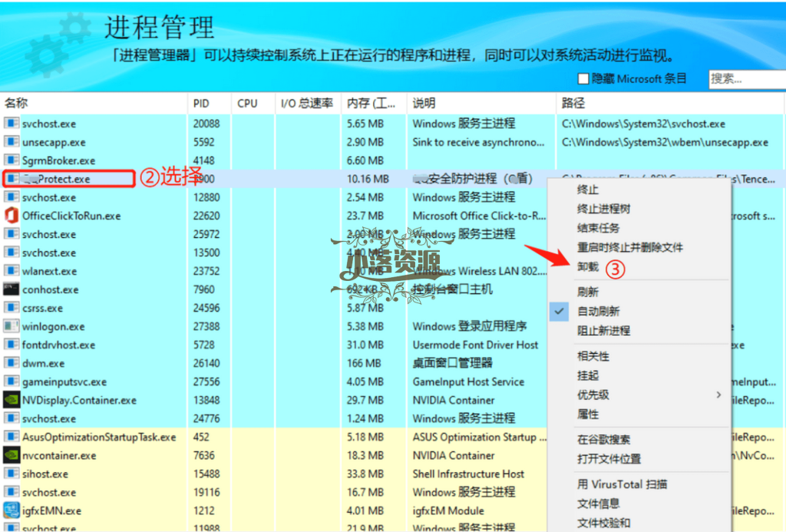Choose 打开文件位置 menu entry
The height and width of the screenshot is (532, 786).
(609, 459)
